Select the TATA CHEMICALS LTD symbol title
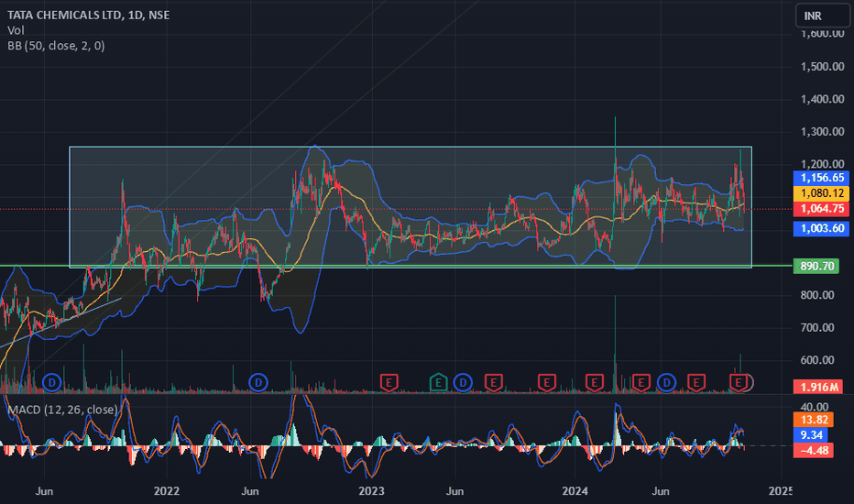This screenshot has width=854, height=504. pyautogui.click(x=64, y=15)
